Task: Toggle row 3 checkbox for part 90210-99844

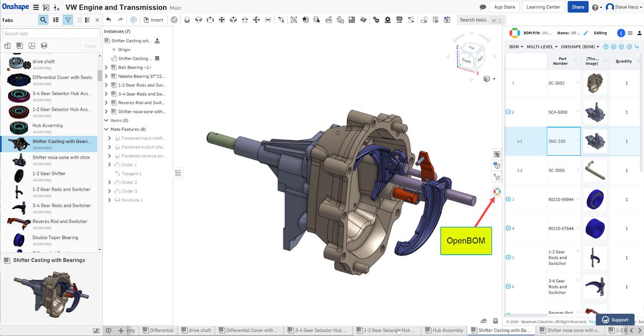Action: [x=509, y=199]
